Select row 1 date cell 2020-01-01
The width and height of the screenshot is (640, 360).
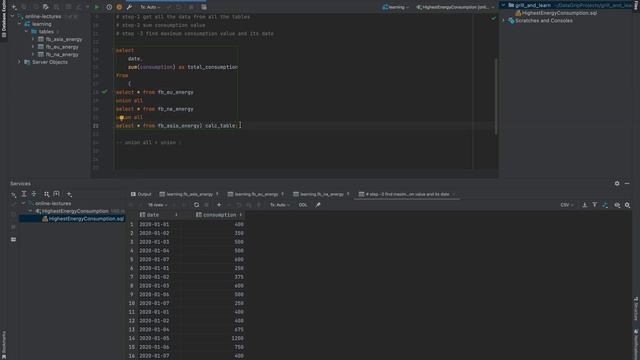[x=154, y=224]
